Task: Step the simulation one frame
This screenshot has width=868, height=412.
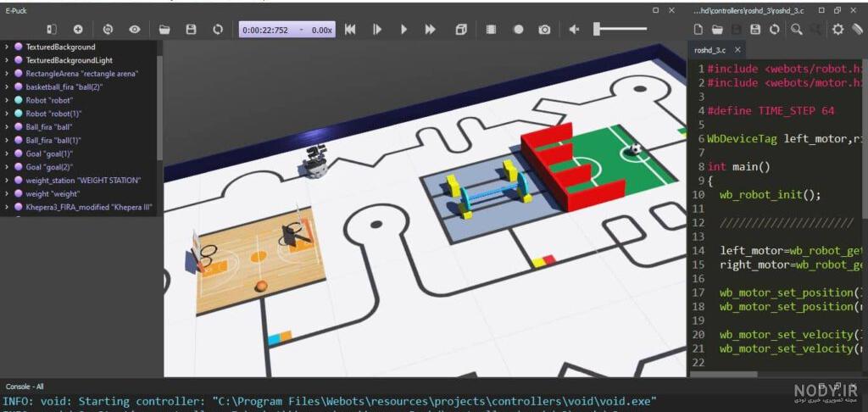Action: click(377, 30)
